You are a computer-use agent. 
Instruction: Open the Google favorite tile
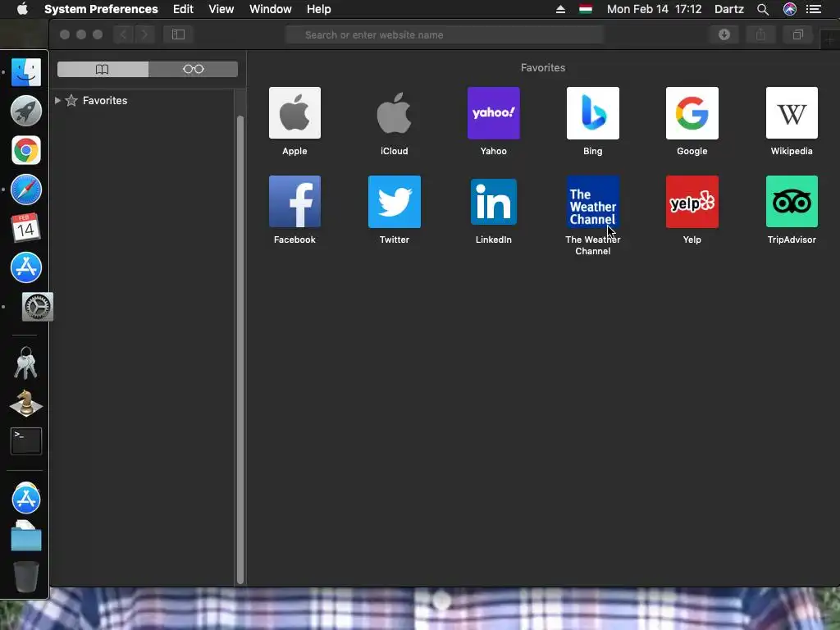click(x=692, y=113)
